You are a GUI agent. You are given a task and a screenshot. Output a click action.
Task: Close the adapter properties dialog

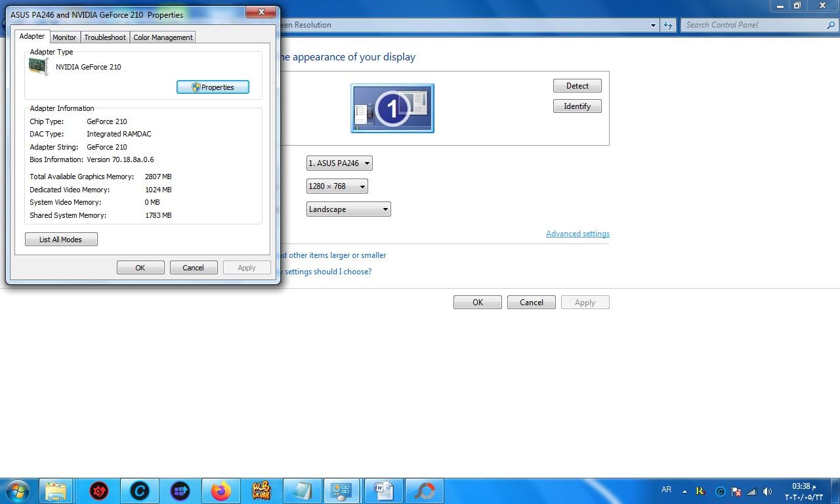click(261, 12)
